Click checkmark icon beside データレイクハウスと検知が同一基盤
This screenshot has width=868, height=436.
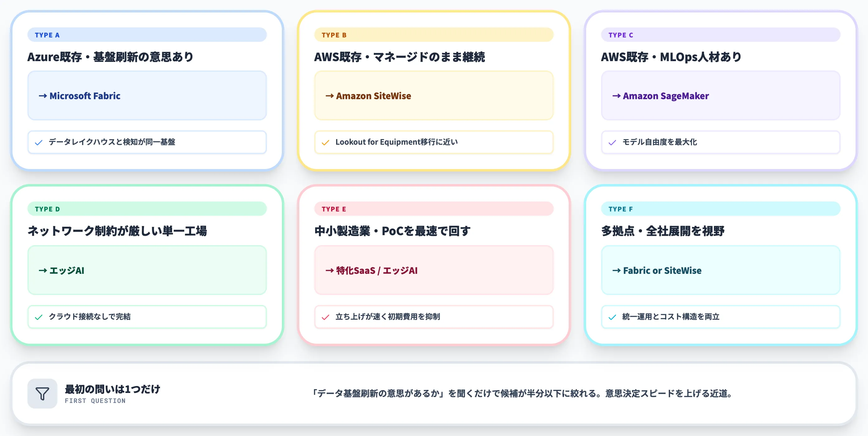coord(39,143)
